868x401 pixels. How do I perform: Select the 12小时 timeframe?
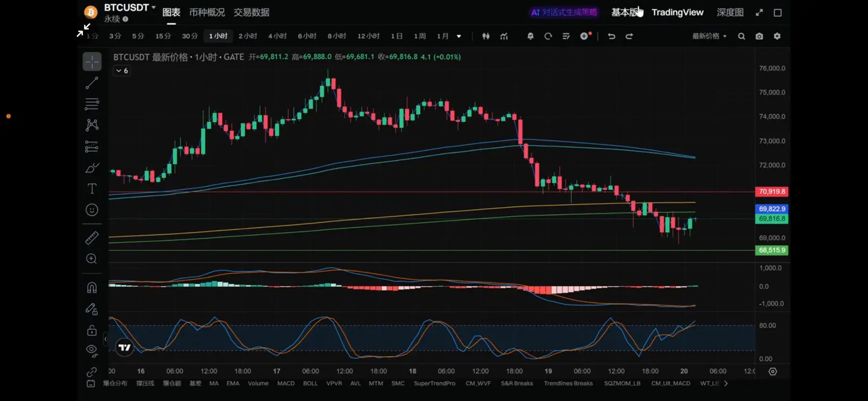pyautogui.click(x=369, y=36)
